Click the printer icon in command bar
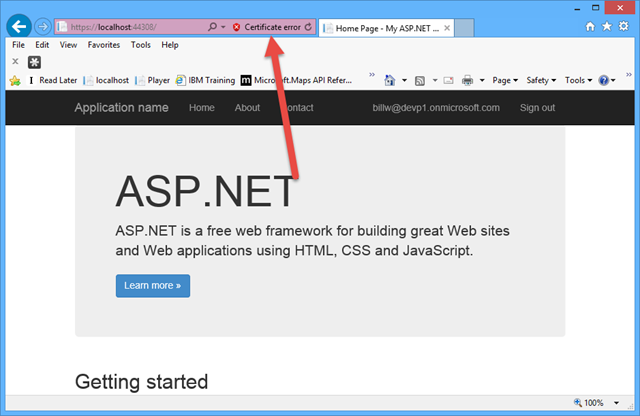The image size is (640, 416). click(467, 80)
